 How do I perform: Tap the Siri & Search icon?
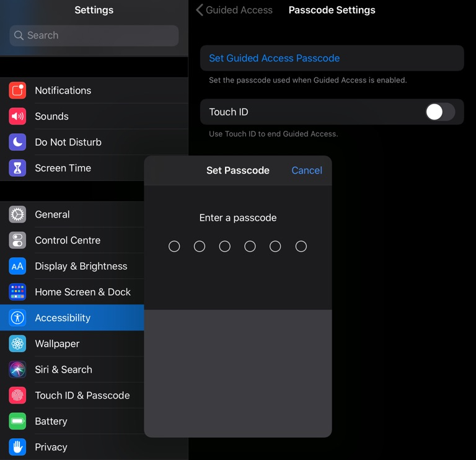[17, 369]
